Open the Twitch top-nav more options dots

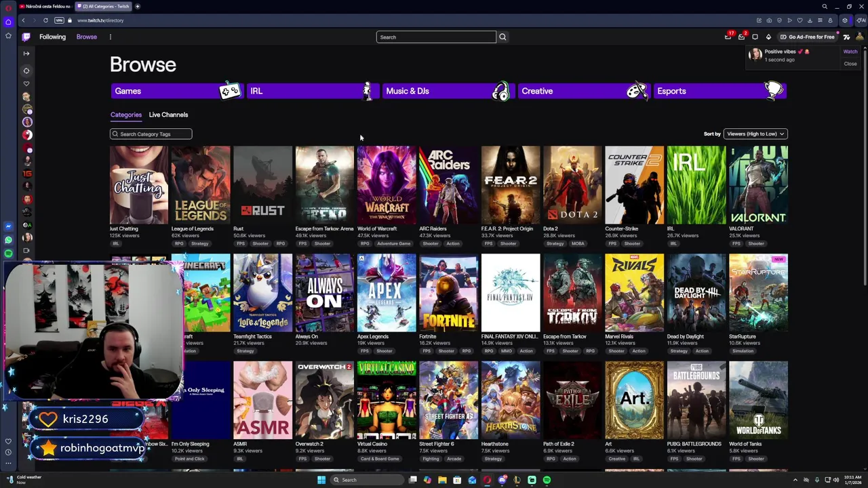110,37
